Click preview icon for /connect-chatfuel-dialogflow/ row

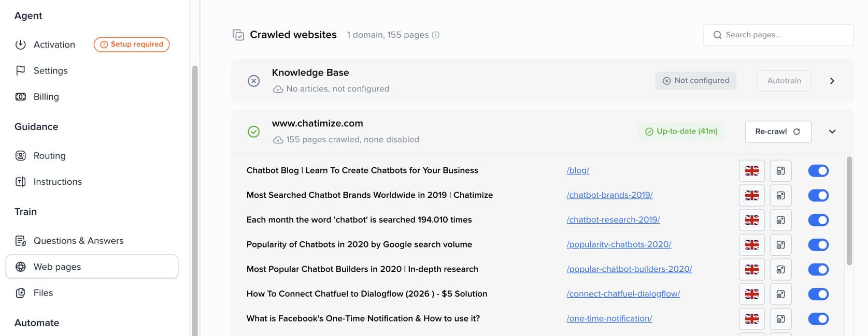[x=780, y=294]
